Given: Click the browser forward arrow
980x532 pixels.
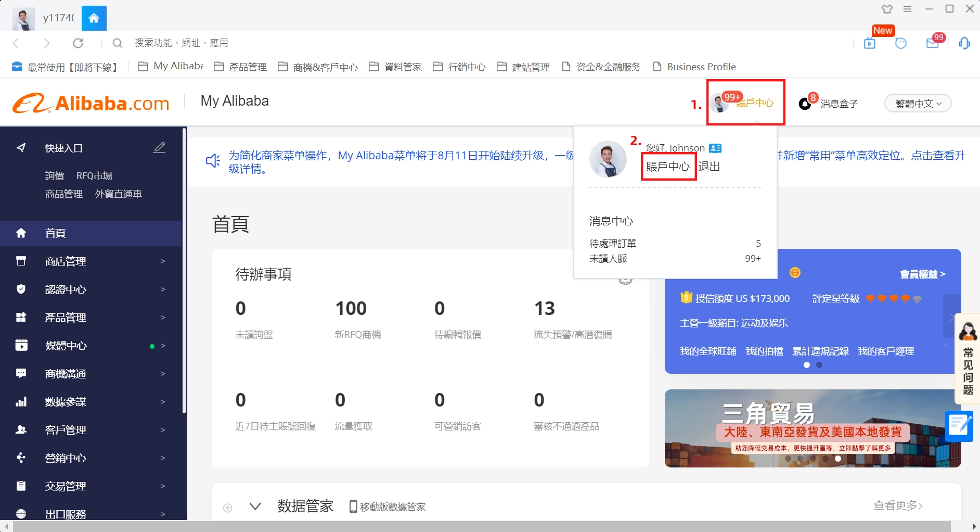Looking at the screenshot, I should pyautogui.click(x=47, y=43).
